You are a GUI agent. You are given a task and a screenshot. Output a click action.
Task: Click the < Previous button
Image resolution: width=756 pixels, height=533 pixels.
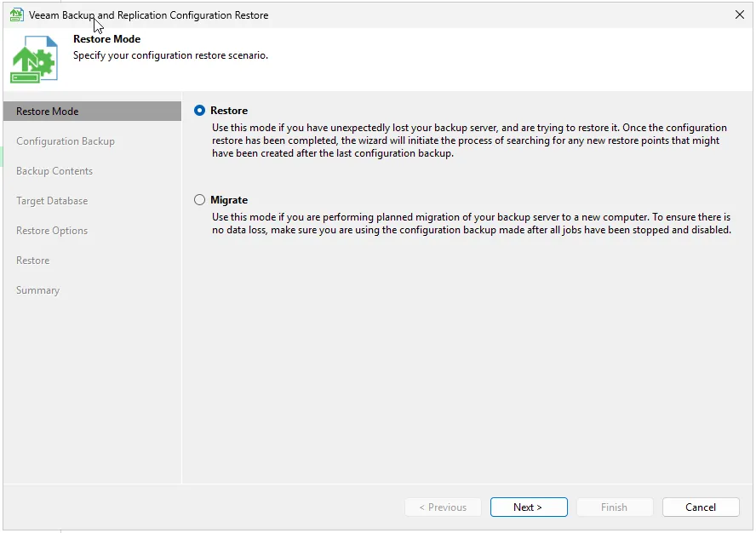coord(443,507)
